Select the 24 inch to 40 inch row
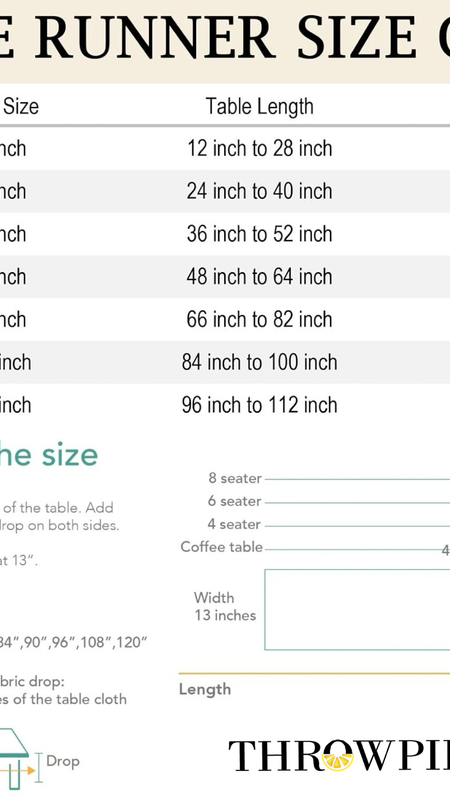This screenshot has width=450, height=800. [x=225, y=191]
